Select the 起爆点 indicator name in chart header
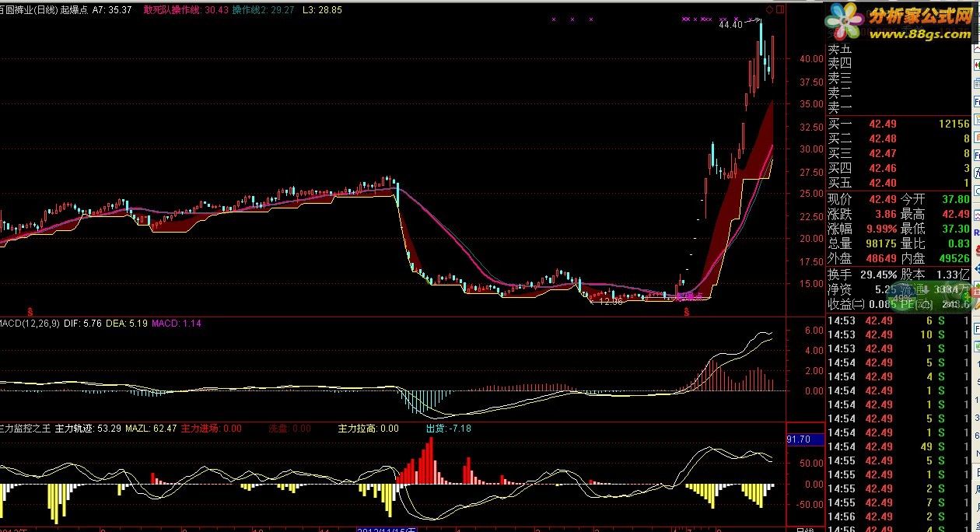This screenshot has width=980, height=532. pos(74,10)
